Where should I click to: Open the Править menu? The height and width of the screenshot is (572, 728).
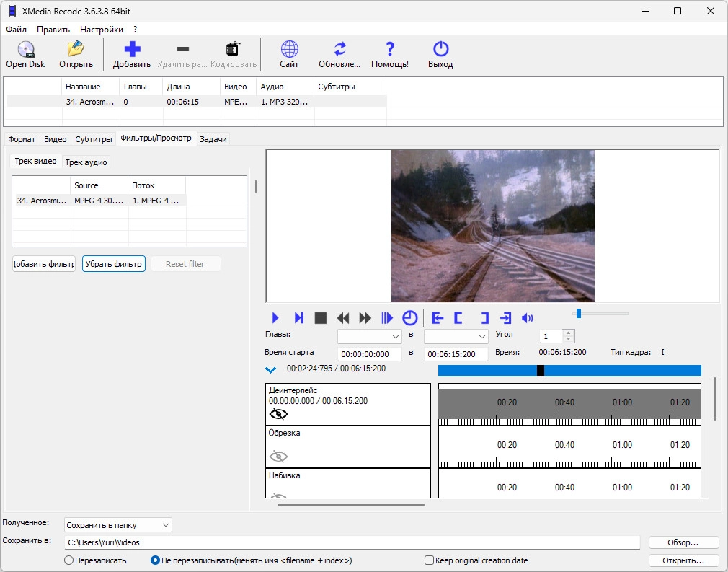tap(53, 30)
